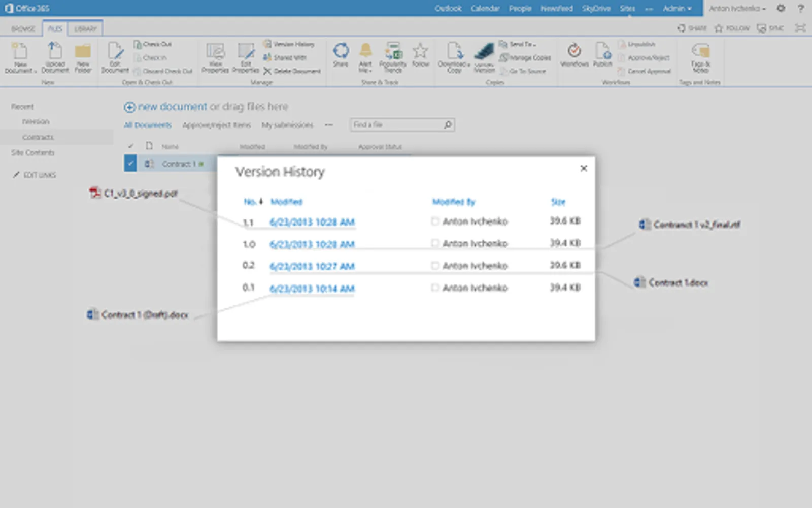Open the settings gear menu

(781, 8)
